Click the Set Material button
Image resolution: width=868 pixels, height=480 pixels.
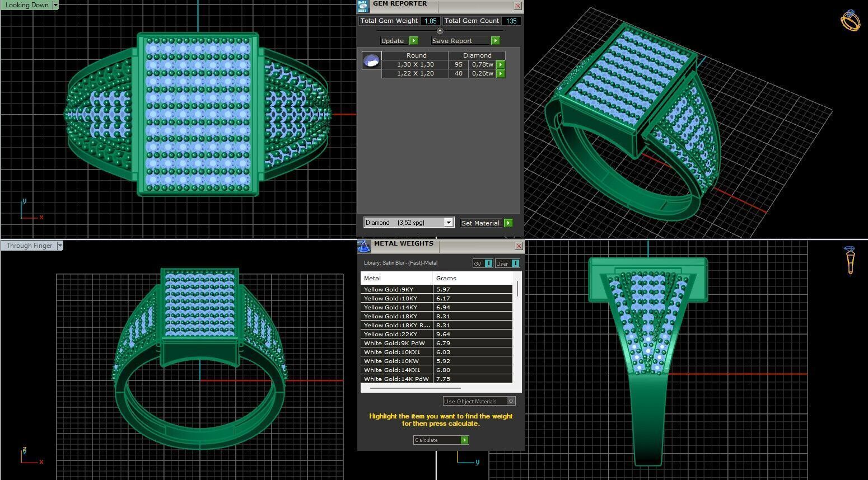(x=481, y=223)
